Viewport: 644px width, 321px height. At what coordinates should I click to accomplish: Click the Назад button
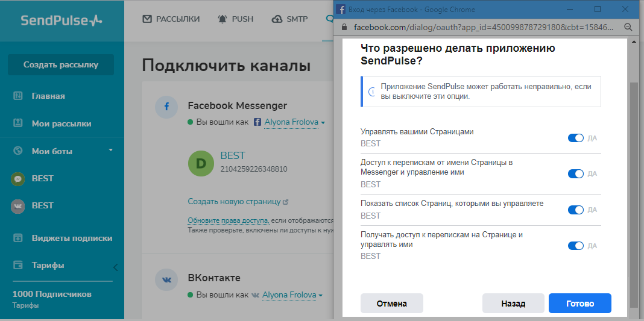pyautogui.click(x=513, y=304)
